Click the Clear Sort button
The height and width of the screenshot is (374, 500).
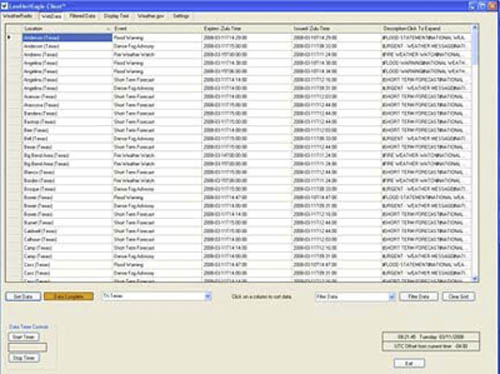(x=458, y=296)
